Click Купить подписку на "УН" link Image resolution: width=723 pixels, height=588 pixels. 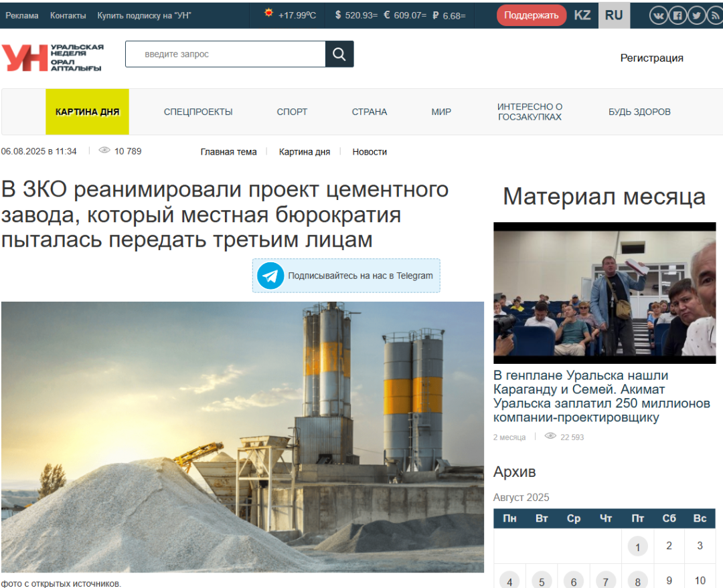click(x=144, y=15)
